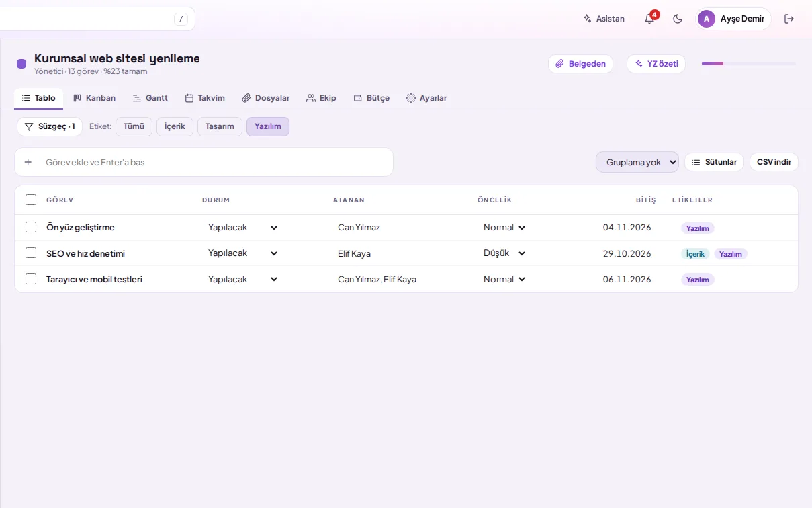The image size is (812, 508).
Task: Open the Asistan sparkle assistant
Action: click(x=604, y=19)
